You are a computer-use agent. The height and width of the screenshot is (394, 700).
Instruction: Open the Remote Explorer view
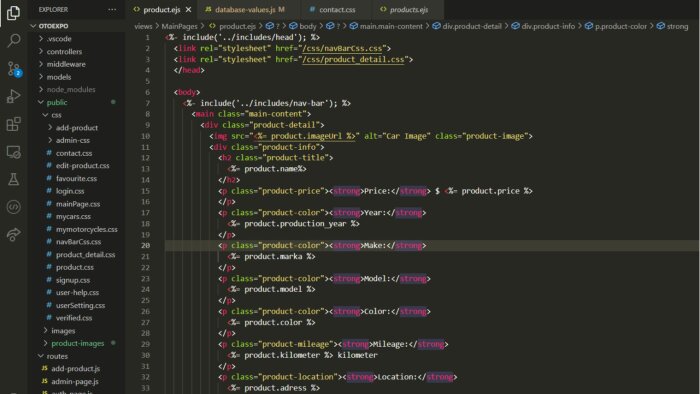(x=13, y=152)
